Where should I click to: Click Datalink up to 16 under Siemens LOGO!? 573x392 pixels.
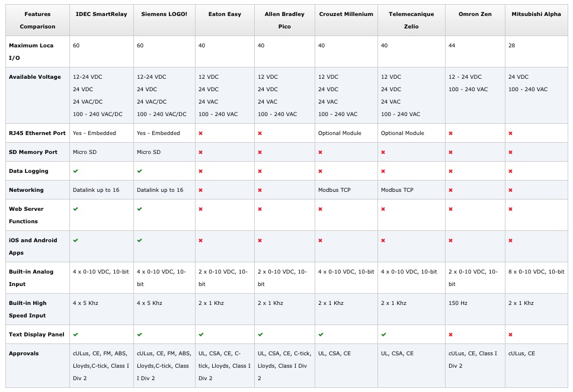(160, 190)
